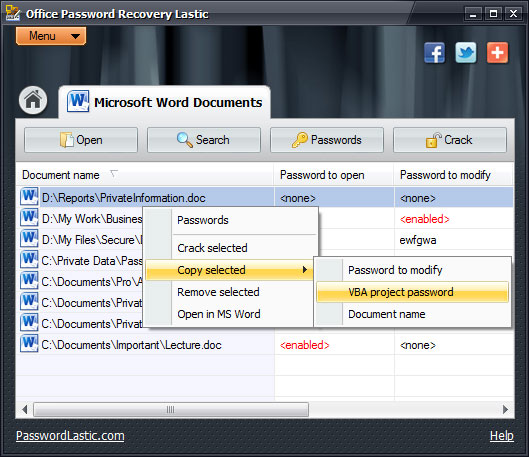The height and width of the screenshot is (457, 529).
Task: Click the Password to open column header
Action: click(334, 175)
